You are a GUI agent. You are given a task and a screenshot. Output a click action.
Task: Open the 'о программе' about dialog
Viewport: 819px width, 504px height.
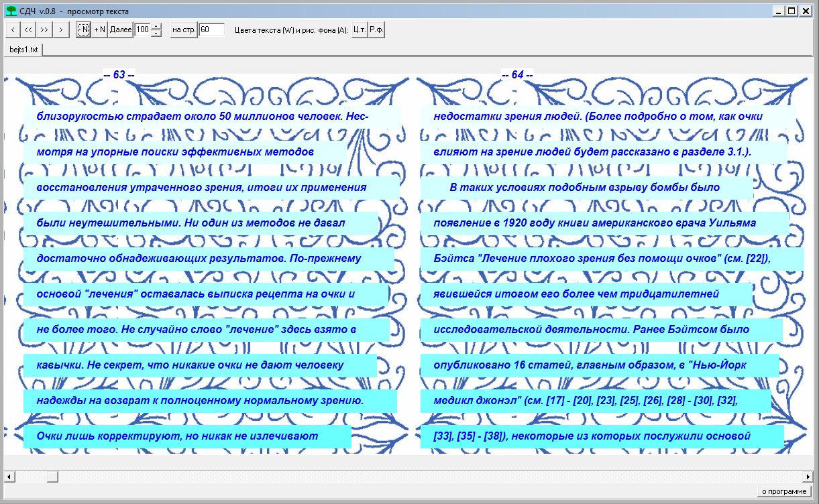pos(783,492)
